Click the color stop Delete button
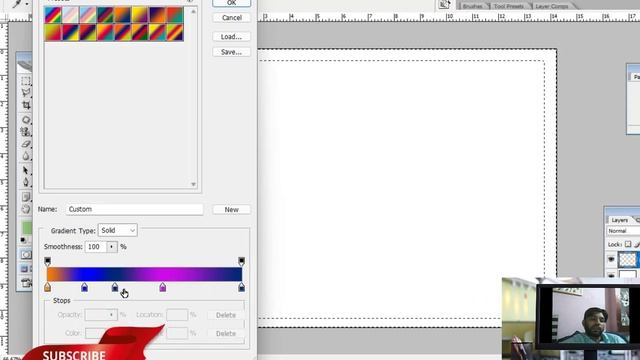 click(226, 333)
